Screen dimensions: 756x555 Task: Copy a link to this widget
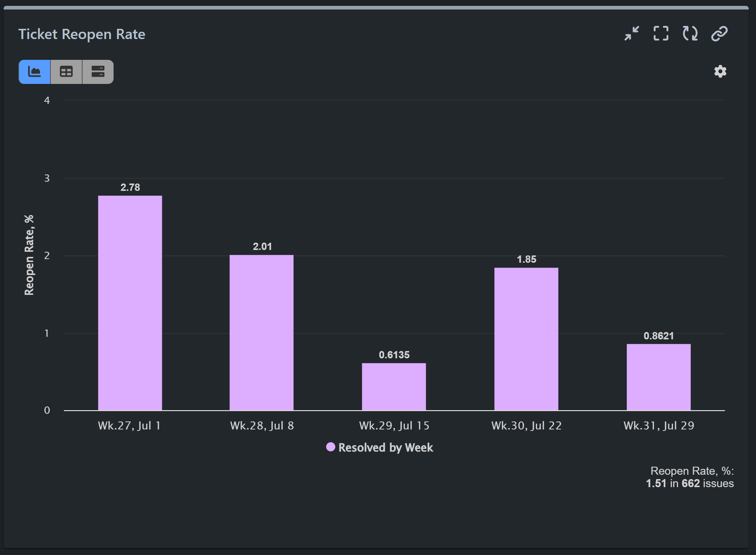(719, 34)
